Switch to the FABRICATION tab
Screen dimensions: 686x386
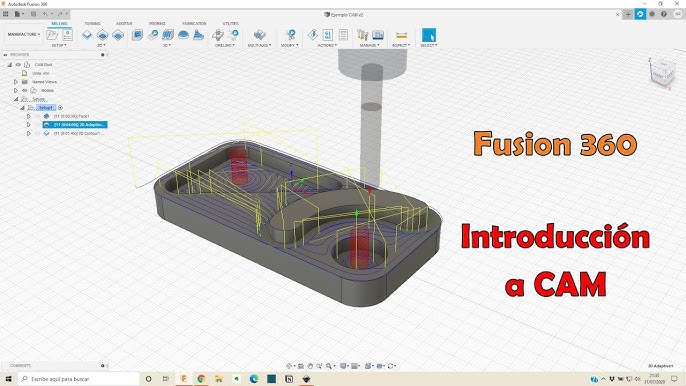coord(194,23)
